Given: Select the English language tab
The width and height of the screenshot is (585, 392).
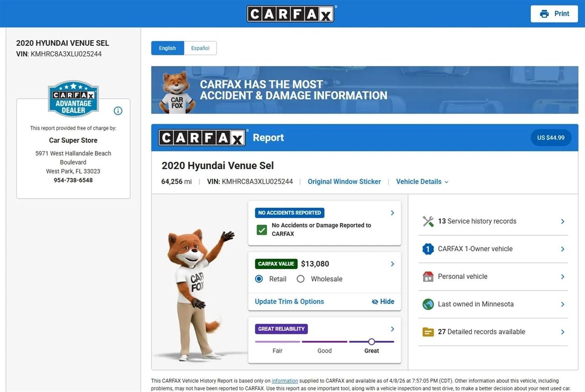Looking at the screenshot, I should pos(167,48).
